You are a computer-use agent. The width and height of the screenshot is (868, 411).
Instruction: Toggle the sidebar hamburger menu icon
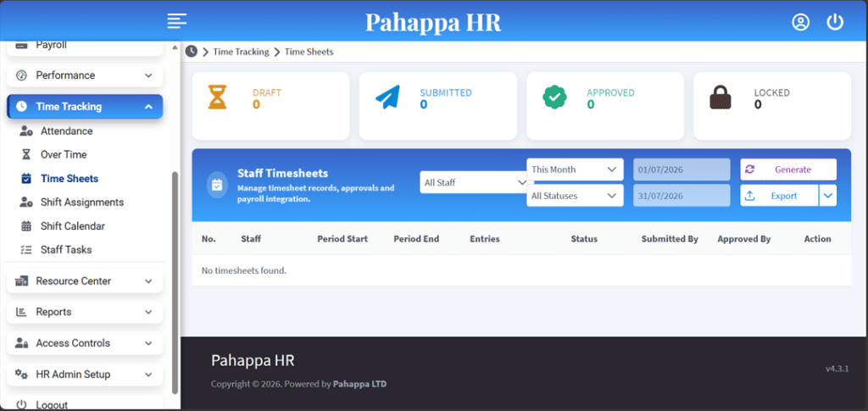pos(177,21)
